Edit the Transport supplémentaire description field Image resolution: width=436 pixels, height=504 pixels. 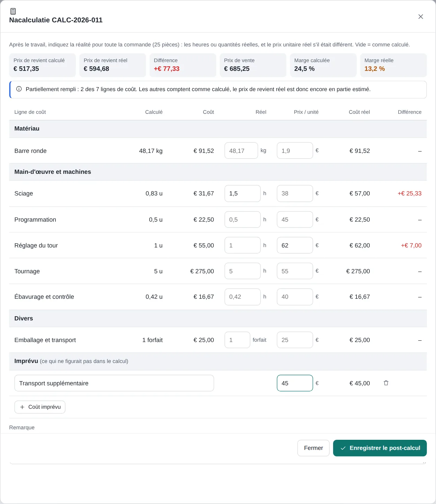point(114,383)
